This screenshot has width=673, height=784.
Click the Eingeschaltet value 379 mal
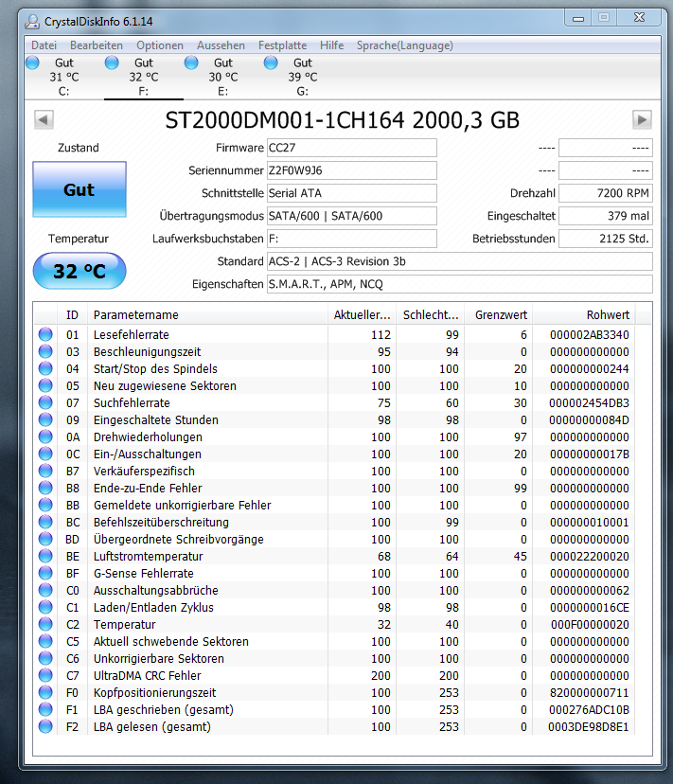[x=606, y=216]
